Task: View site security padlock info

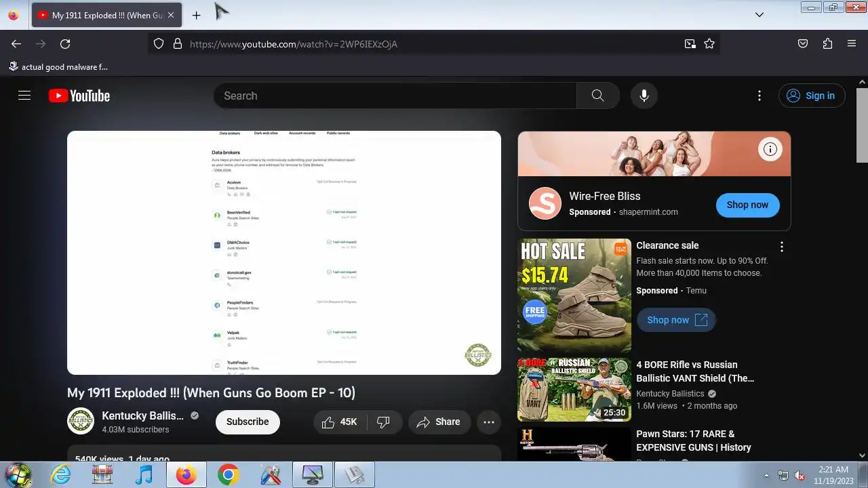Action: point(178,44)
